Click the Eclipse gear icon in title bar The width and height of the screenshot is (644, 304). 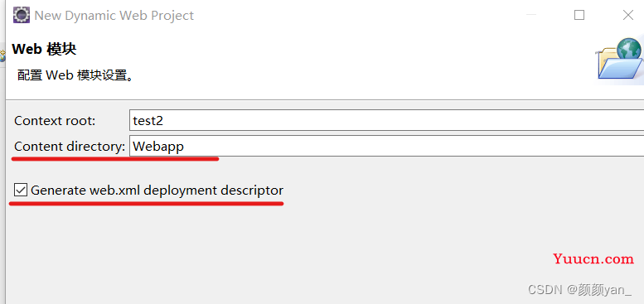tap(22, 15)
